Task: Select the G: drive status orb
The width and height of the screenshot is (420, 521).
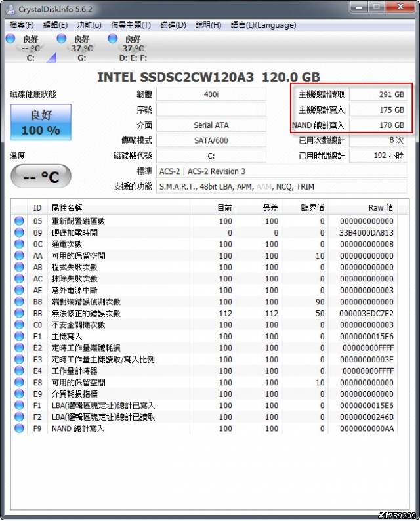Action: 61,39
